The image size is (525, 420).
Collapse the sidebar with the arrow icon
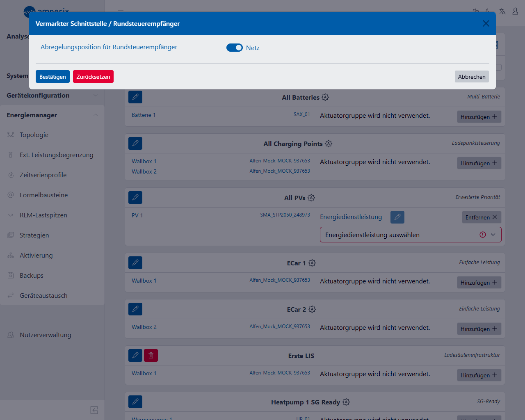pos(94,410)
